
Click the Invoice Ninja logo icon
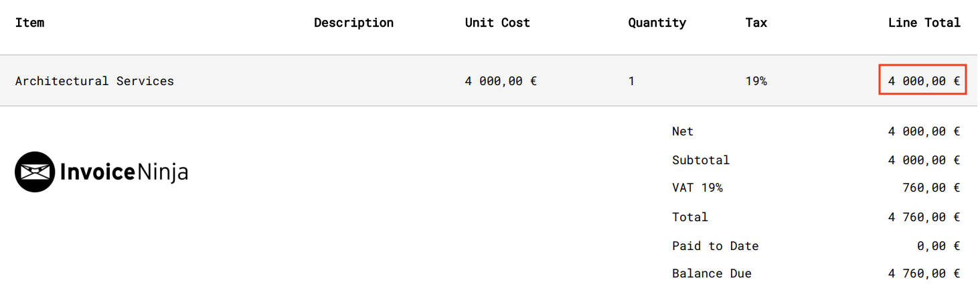[x=35, y=172]
